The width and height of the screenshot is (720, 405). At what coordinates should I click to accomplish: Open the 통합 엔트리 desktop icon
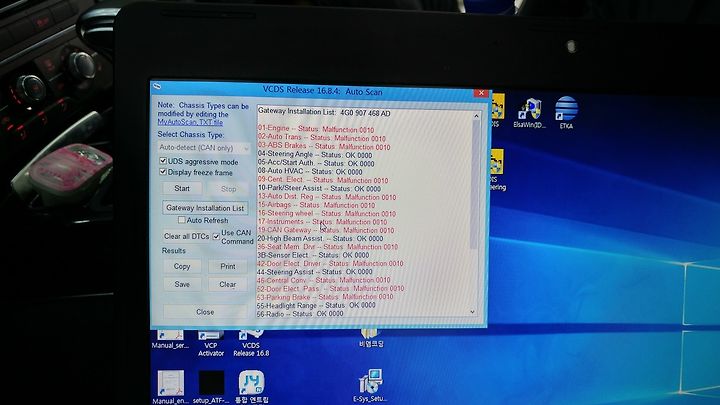coord(252,387)
